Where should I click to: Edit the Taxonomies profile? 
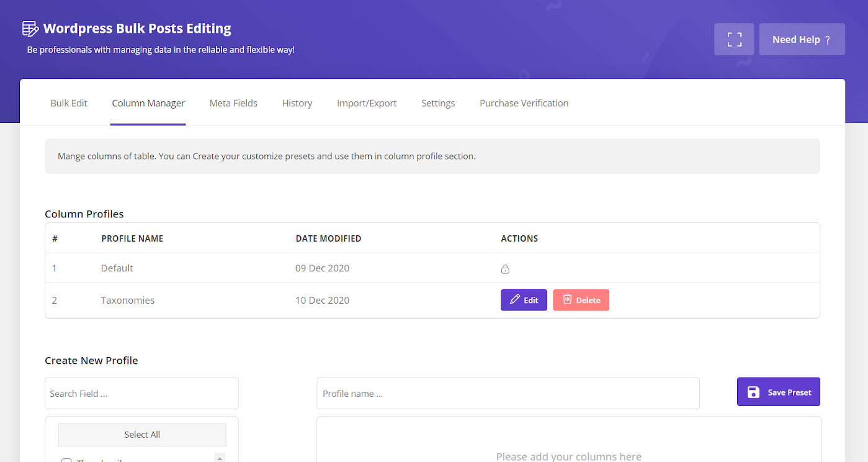pos(524,300)
